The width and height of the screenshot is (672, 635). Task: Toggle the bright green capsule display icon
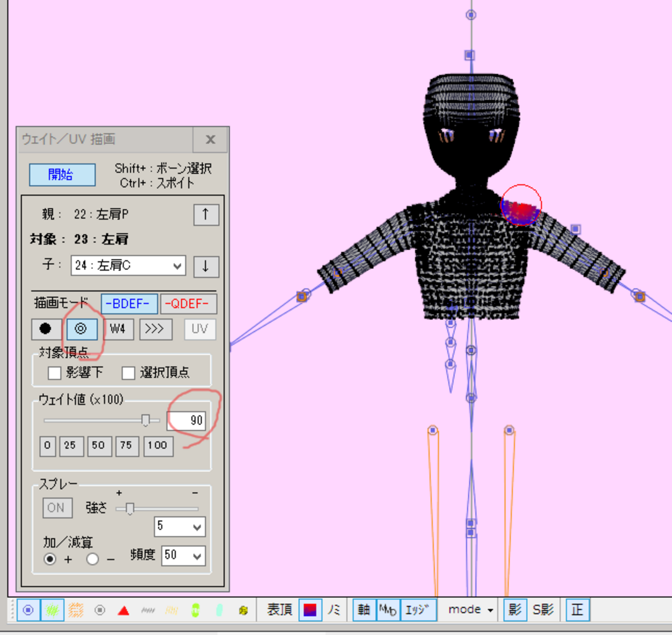coord(195,611)
